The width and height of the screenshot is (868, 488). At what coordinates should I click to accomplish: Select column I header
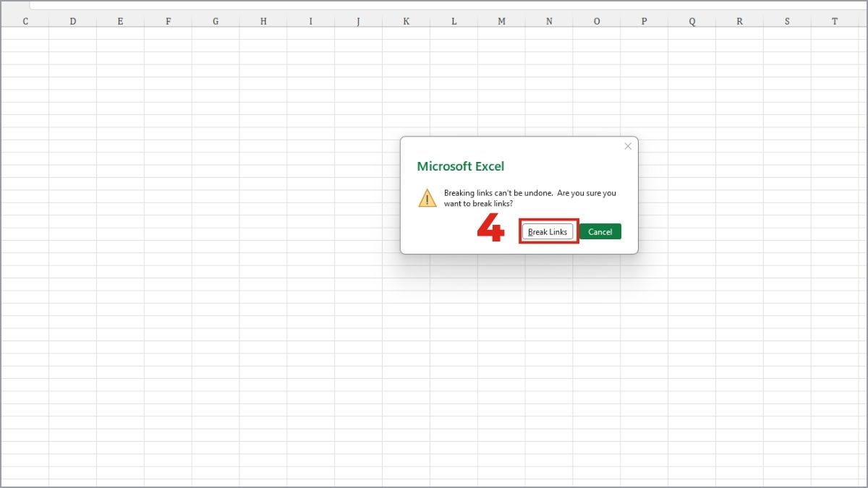(311, 22)
